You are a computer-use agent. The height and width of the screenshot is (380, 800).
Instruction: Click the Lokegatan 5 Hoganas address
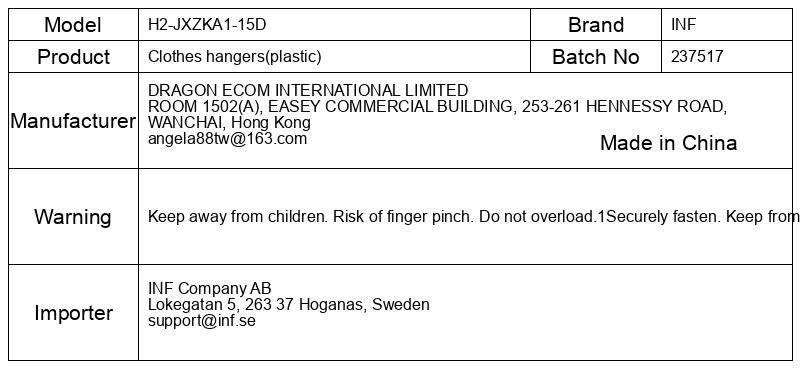point(289,305)
